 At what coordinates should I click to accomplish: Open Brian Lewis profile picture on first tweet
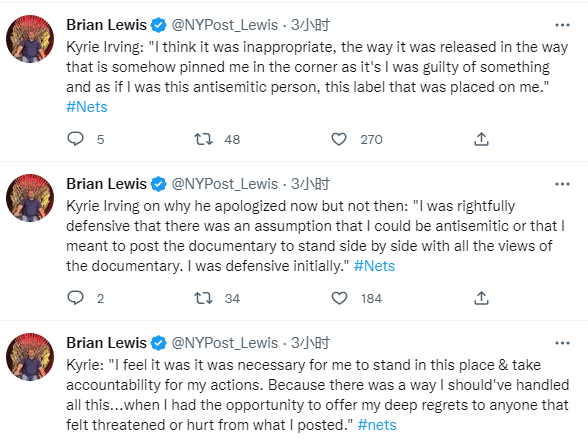[x=30, y=39]
